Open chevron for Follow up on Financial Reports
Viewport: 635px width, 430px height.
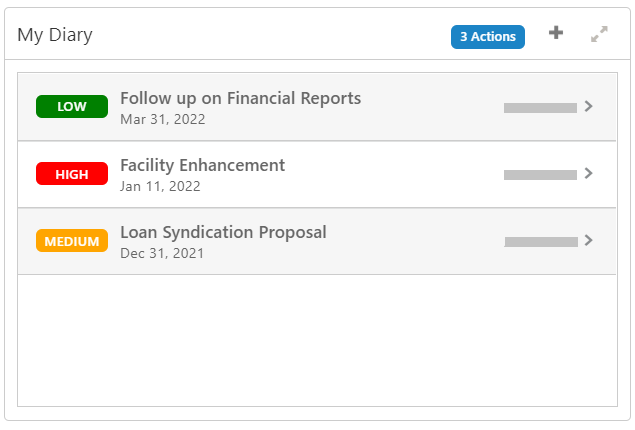[x=589, y=106]
